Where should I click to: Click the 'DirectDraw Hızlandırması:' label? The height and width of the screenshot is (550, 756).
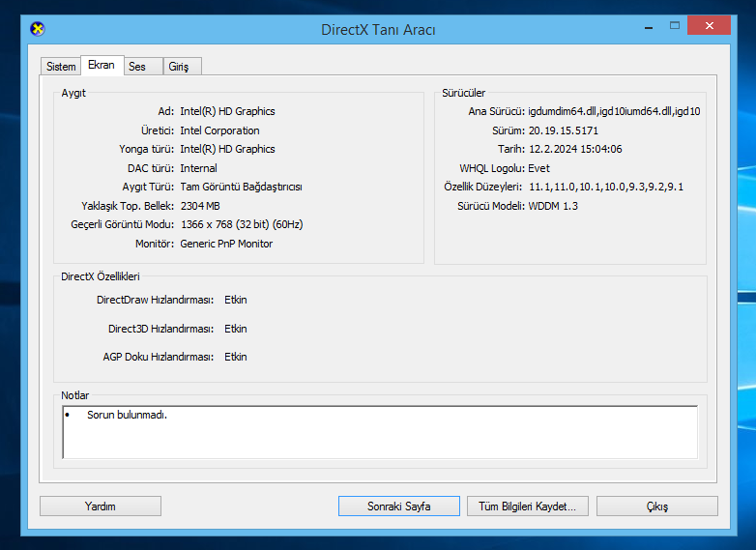point(155,300)
